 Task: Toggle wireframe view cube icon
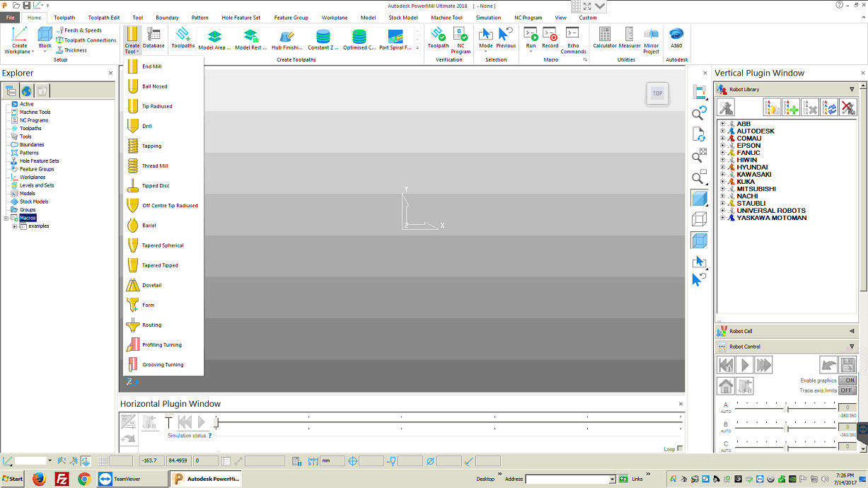pyautogui.click(x=699, y=219)
